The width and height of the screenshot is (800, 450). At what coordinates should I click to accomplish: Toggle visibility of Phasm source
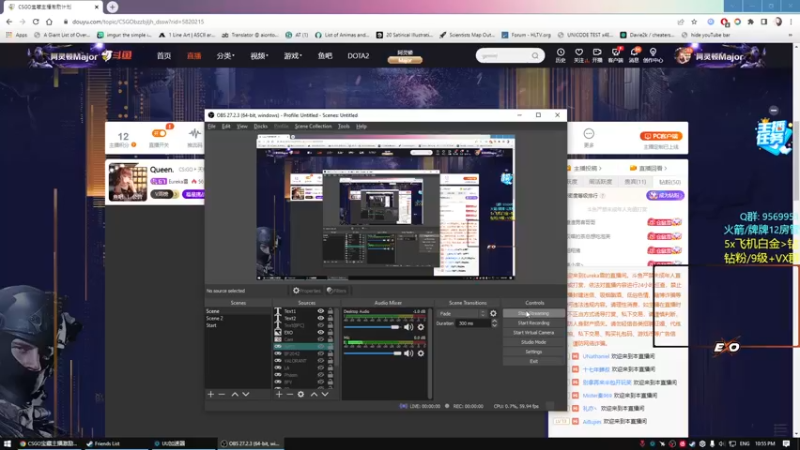320,375
